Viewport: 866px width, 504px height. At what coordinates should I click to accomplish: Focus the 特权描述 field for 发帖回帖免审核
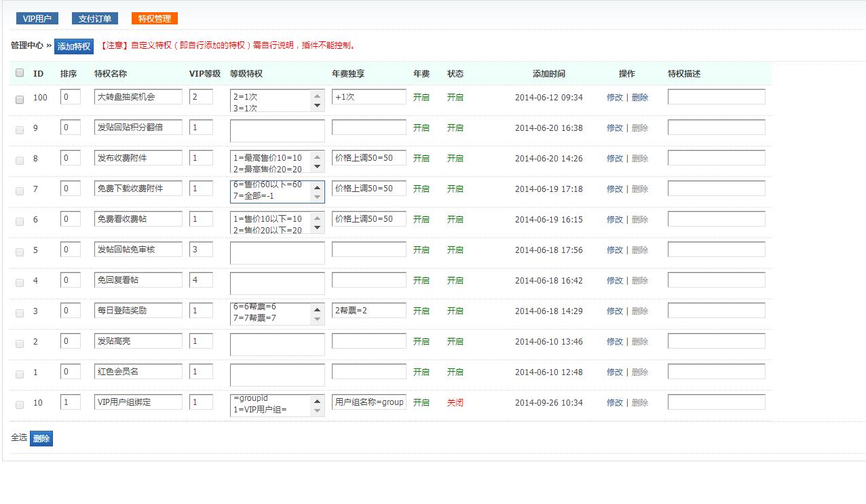tap(716, 250)
